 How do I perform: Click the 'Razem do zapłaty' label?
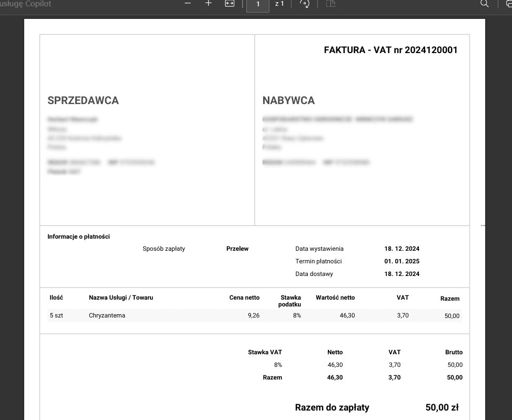332,407
